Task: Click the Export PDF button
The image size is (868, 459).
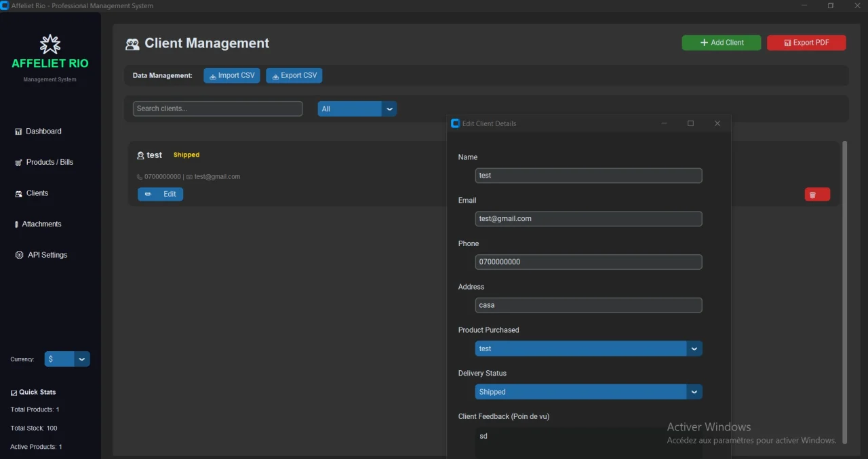Action: 806,43
